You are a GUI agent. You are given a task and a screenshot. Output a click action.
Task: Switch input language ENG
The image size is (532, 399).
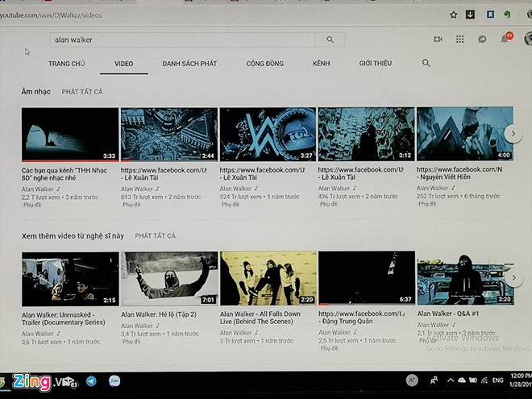[498, 380]
